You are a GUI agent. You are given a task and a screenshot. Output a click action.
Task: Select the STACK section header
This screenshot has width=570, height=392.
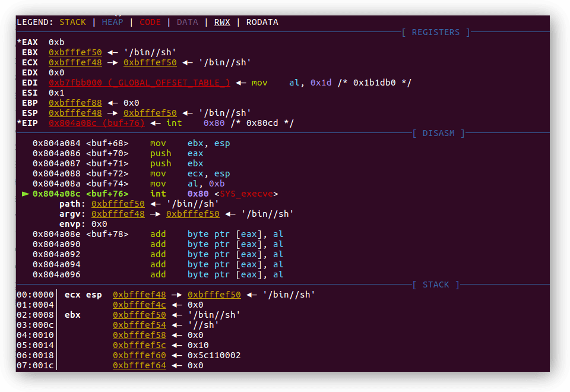[x=435, y=285]
